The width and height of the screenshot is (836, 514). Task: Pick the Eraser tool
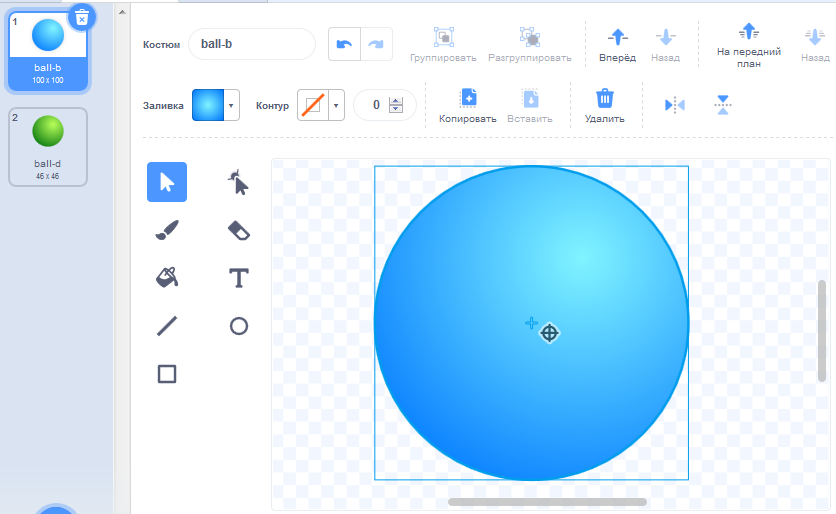tap(238, 230)
